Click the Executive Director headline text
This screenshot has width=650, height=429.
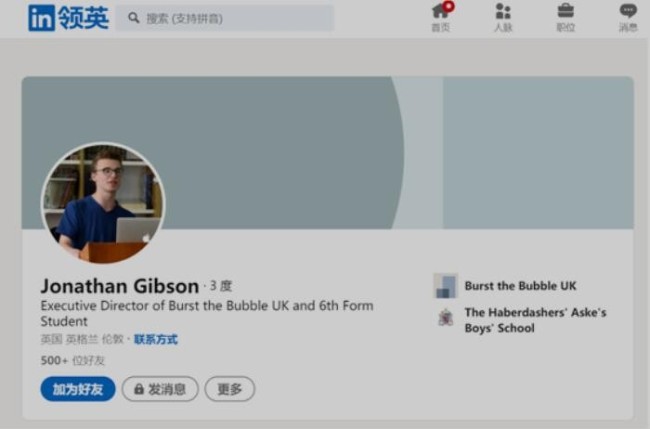coord(207,313)
